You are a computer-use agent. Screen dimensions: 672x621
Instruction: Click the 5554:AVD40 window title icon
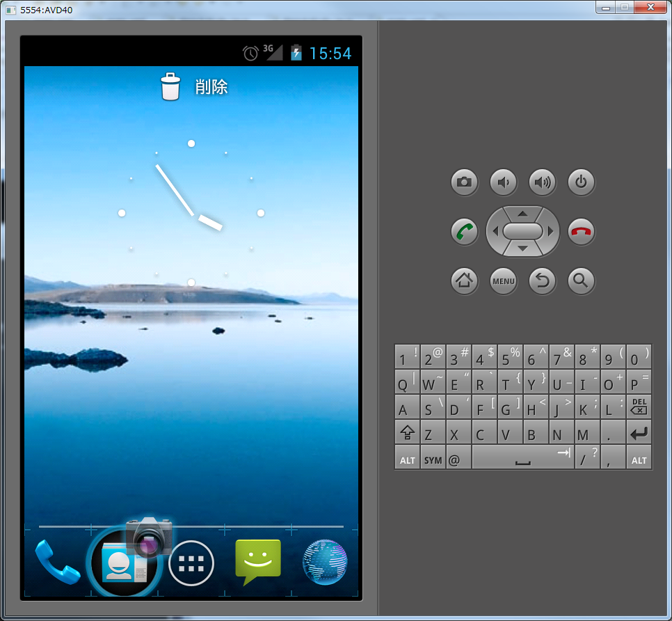tap(10, 10)
